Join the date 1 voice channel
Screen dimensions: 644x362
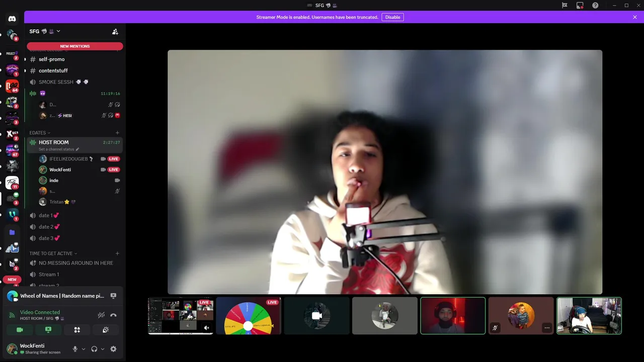pyautogui.click(x=74, y=215)
